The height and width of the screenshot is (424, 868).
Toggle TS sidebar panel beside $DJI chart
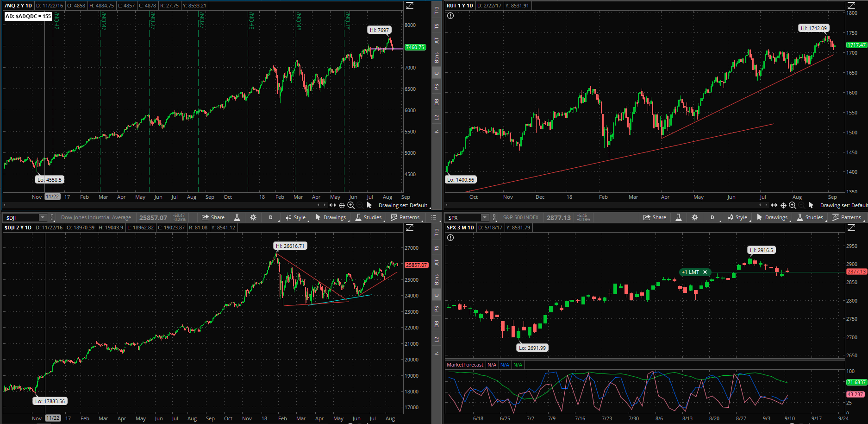[x=437, y=248]
